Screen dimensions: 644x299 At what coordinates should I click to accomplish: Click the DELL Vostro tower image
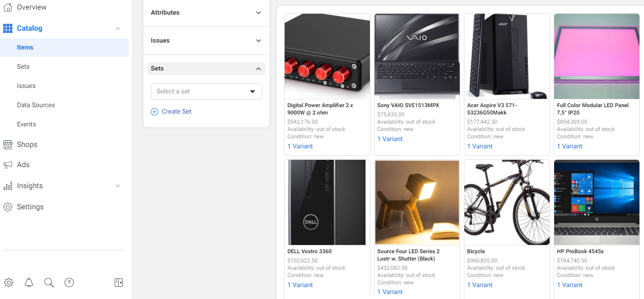327,202
